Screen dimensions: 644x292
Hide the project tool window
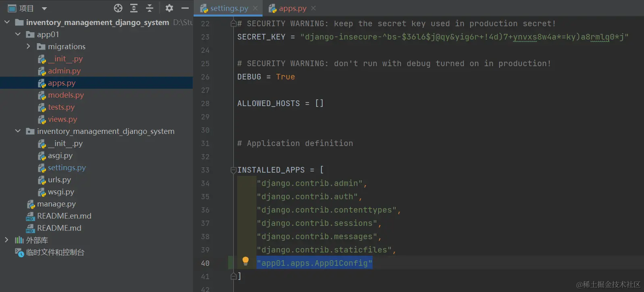click(x=185, y=8)
